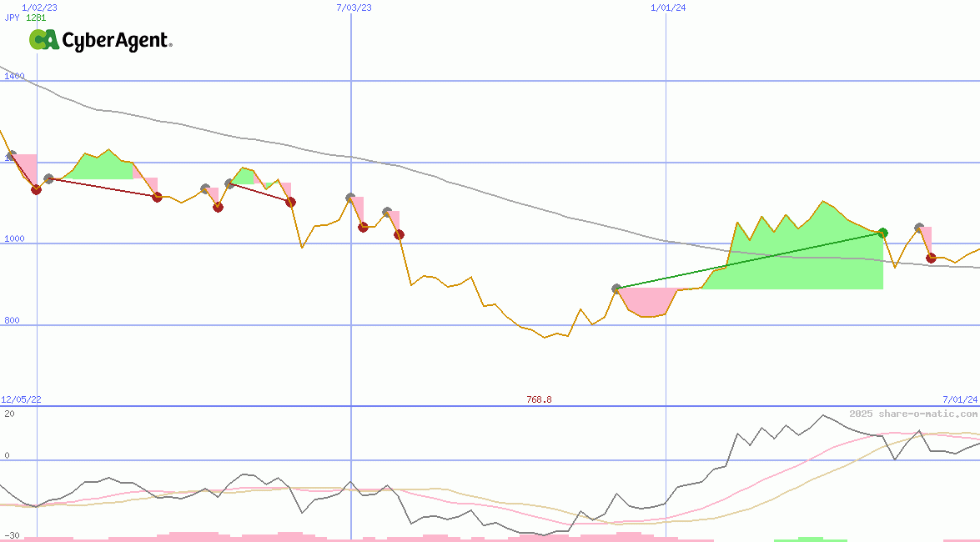Click the CyberAgent logo icon
Image resolution: width=980 pixels, height=542 pixels.
pos(44,40)
